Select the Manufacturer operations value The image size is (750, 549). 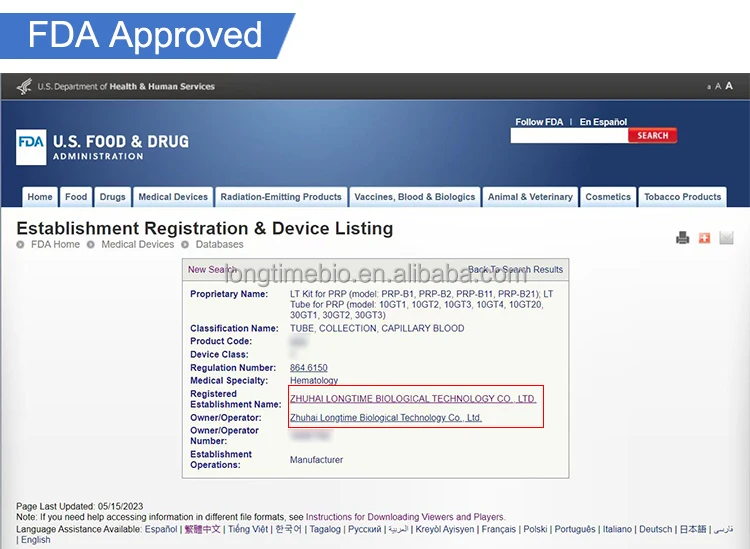(x=316, y=460)
